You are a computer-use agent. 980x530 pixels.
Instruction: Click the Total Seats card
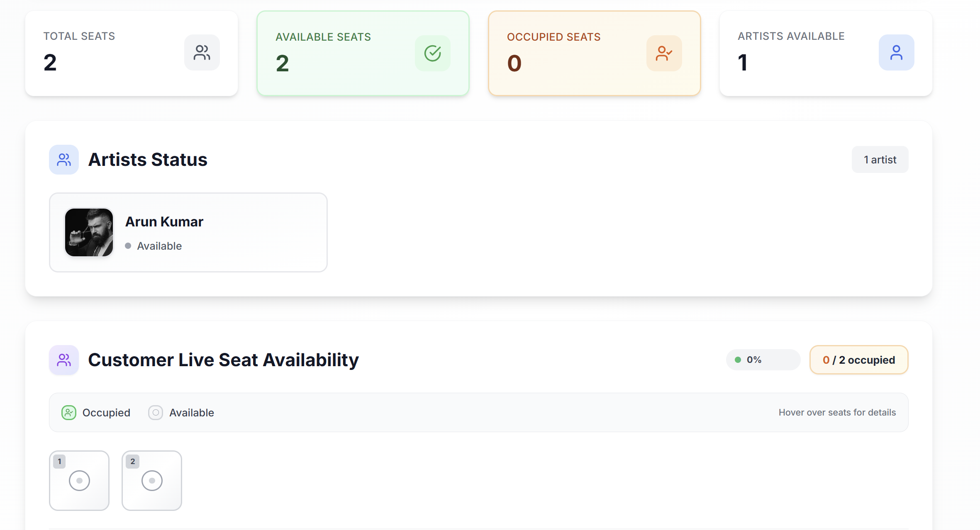132,53
